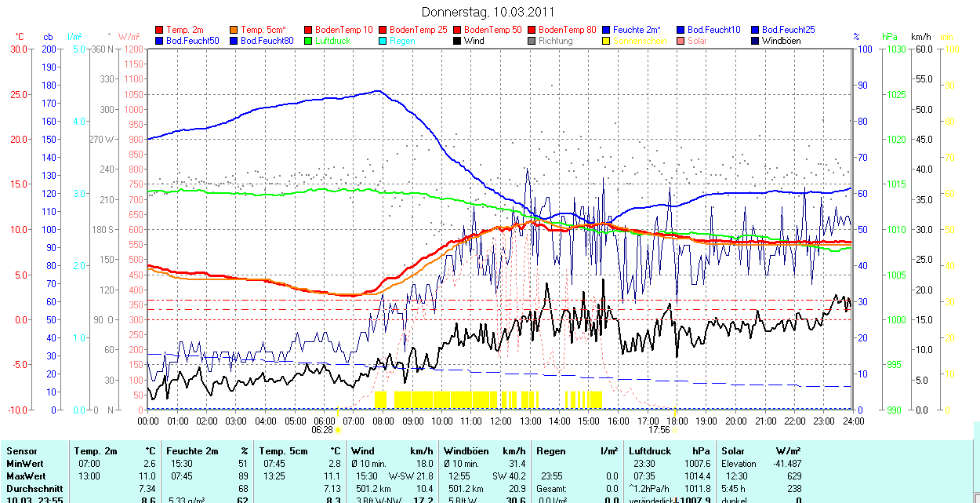Screen dimensions: 980x503
Task: Click the Windböen column header in table
Action: [466, 451]
